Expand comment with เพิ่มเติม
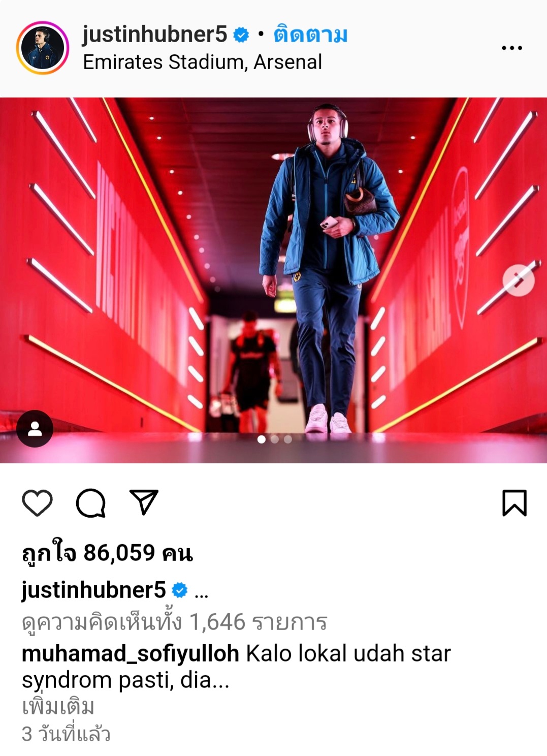This screenshot has width=547, height=756. [x=58, y=707]
